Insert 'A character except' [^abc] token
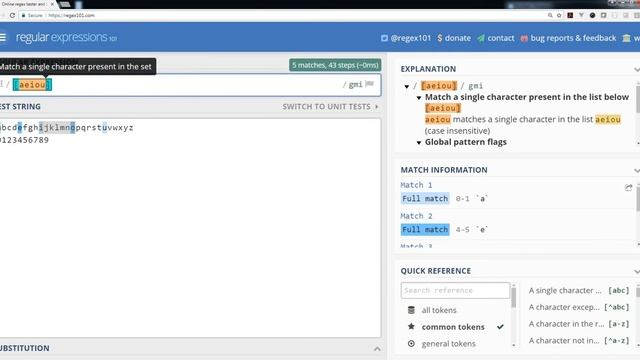Viewport: 640px width, 360px height. (x=579, y=307)
